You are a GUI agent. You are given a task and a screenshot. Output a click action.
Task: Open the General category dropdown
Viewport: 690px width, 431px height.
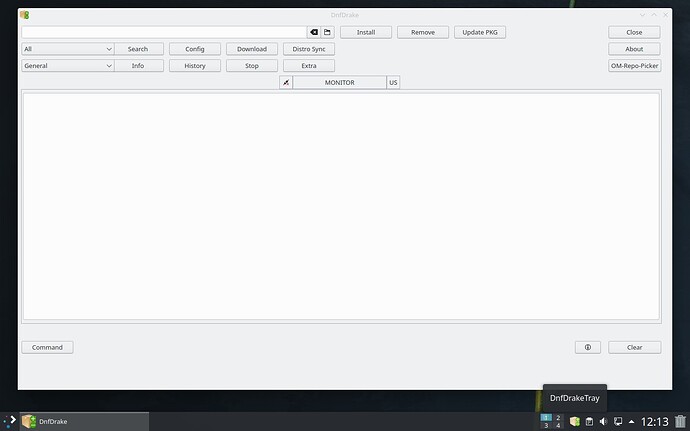68,66
